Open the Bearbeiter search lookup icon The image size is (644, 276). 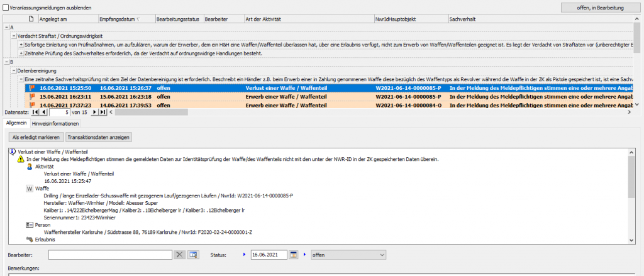pos(193,255)
